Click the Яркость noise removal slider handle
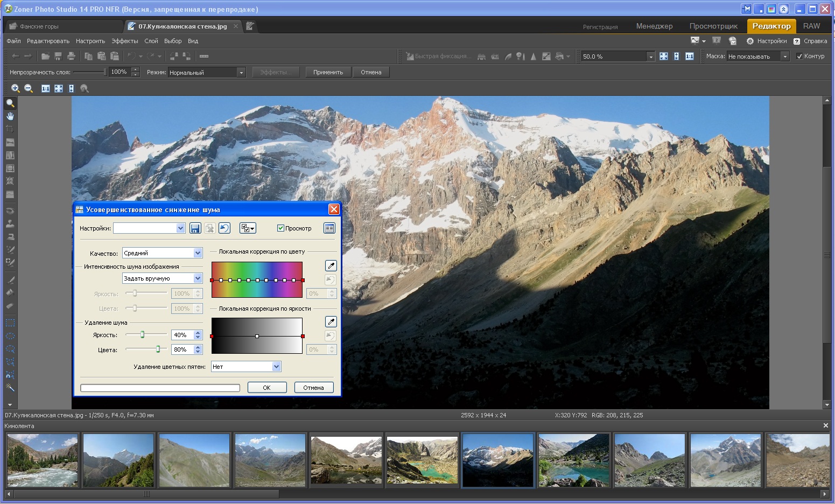Screen dimensions: 835x504 [x=142, y=335]
